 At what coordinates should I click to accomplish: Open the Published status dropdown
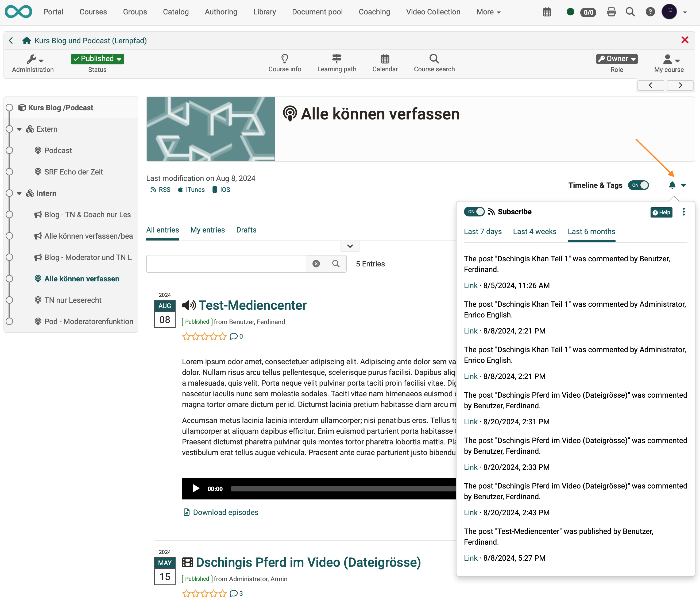(97, 59)
